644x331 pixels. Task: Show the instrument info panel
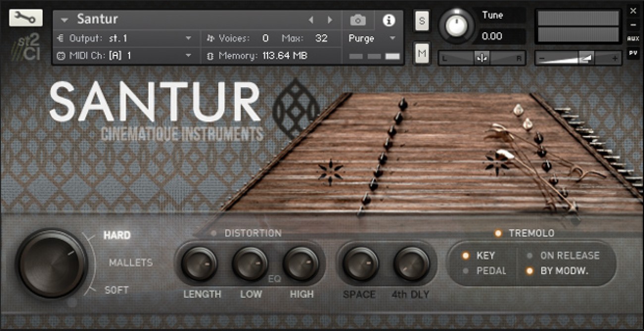389,20
